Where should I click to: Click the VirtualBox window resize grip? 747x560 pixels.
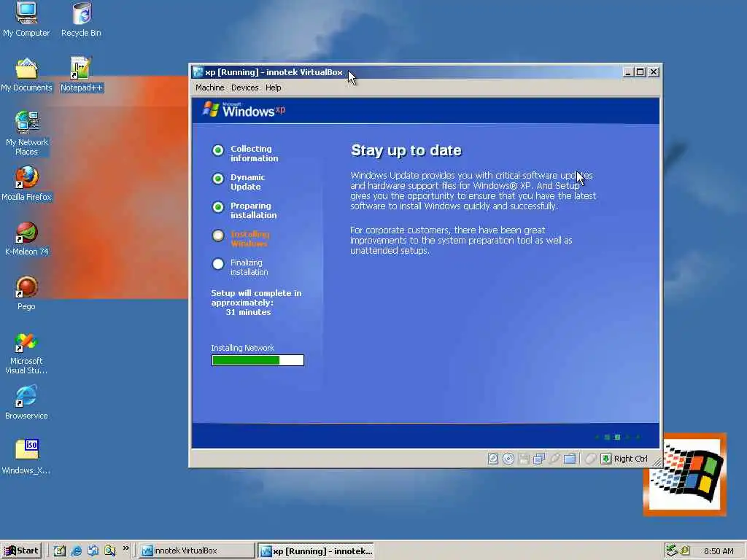pos(657,462)
